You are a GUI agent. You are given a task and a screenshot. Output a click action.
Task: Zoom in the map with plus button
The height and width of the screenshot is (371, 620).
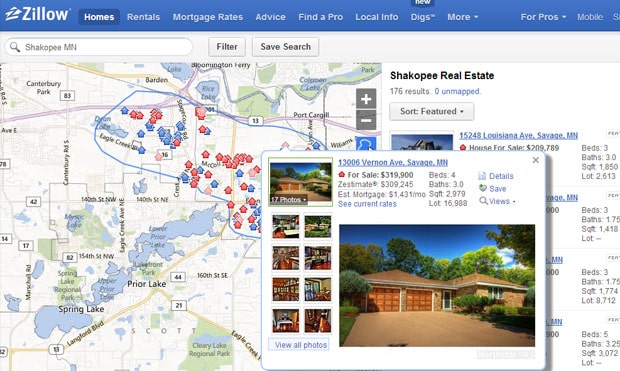coord(366,99)
